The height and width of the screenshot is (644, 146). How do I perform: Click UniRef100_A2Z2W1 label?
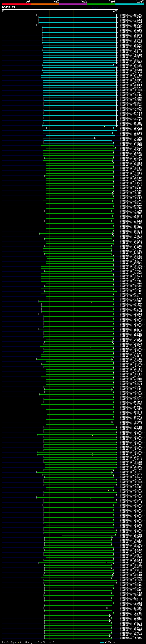(x=131, y=108)
